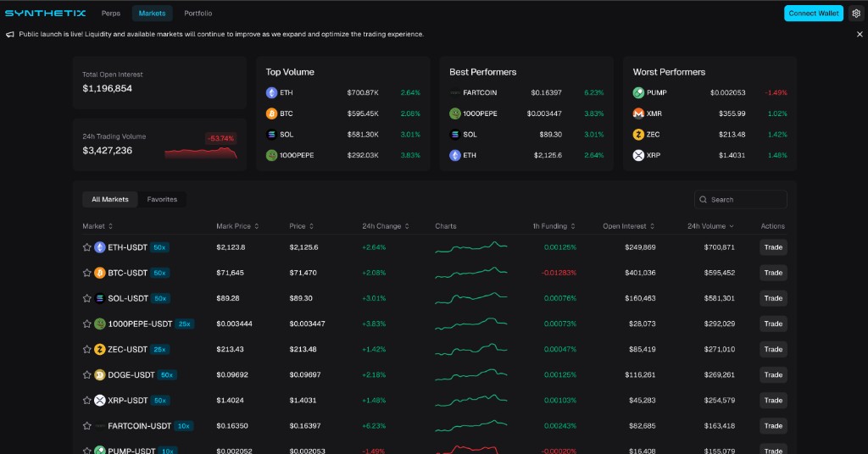Click the SOL icon in Best Performers
The image size is (868, 454).
(x=455, y=135)
